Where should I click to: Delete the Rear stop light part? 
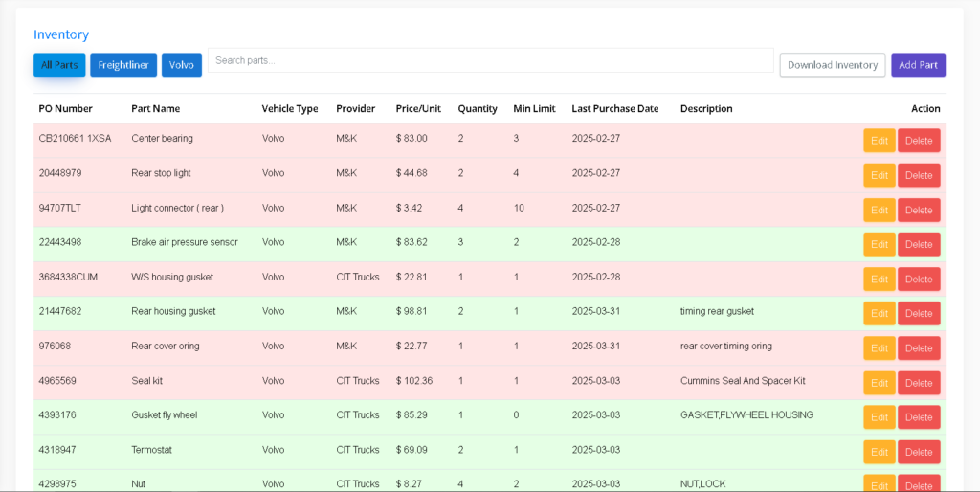click(919, 176)
